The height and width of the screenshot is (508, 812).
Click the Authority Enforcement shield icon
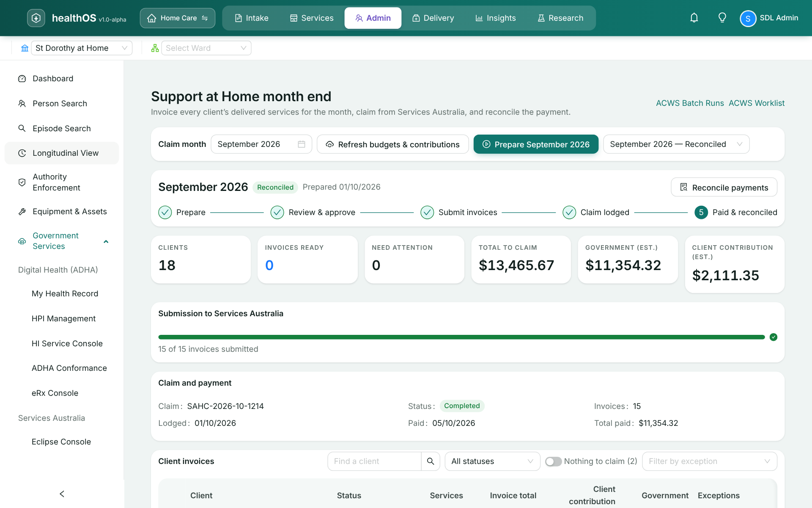22,182
